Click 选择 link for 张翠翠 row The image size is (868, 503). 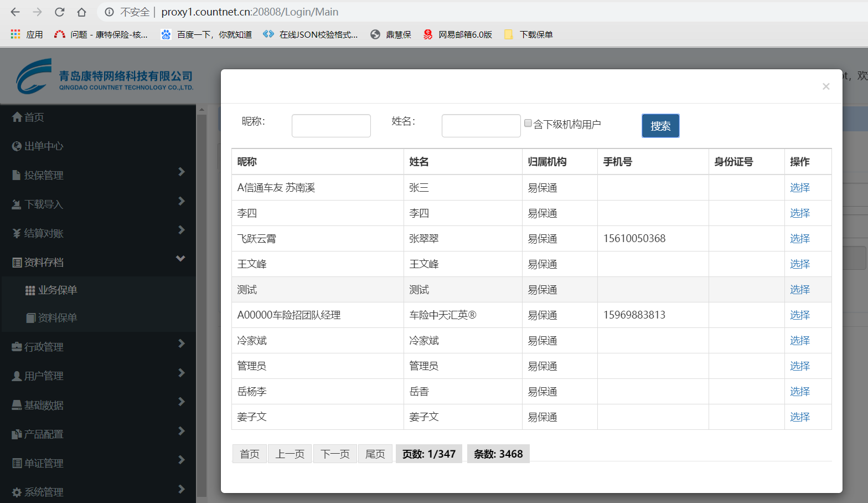(799, 239)
